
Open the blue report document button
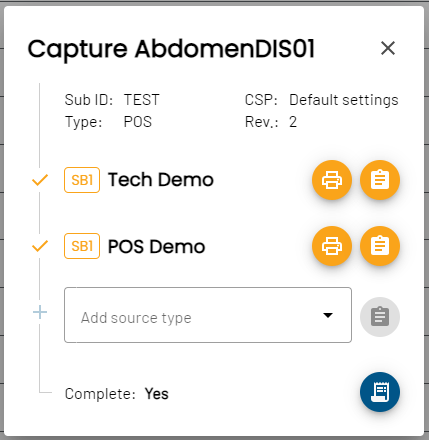[x=380, y=392]
